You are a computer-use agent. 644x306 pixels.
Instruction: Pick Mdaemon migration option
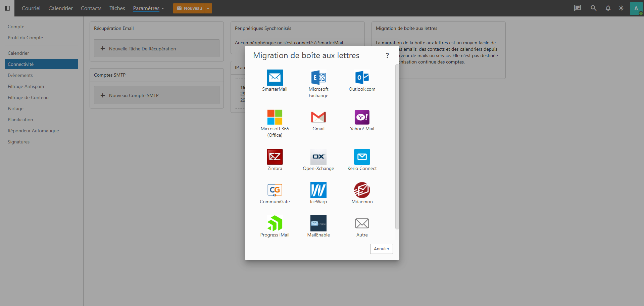[x=362, y=193]
